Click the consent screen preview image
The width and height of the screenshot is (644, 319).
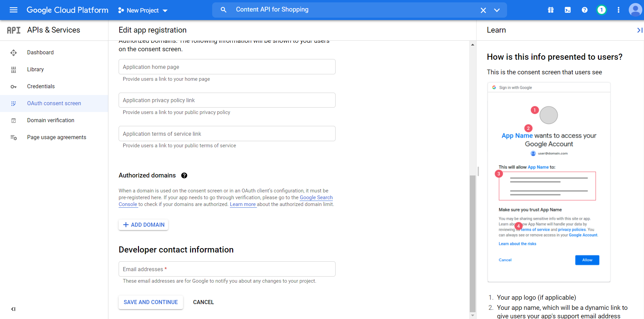[549, 182]
